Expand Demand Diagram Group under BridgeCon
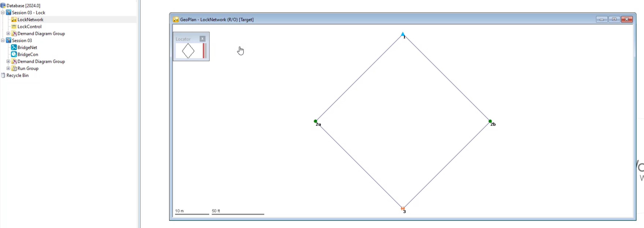The image size is (644, 228). pyautogui.click(x=8, y=61)
